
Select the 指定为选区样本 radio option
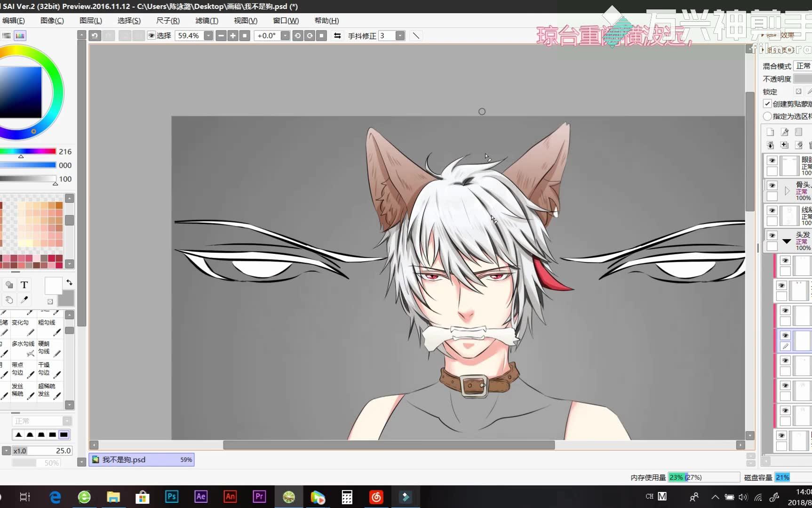click(x=767, y=116)
